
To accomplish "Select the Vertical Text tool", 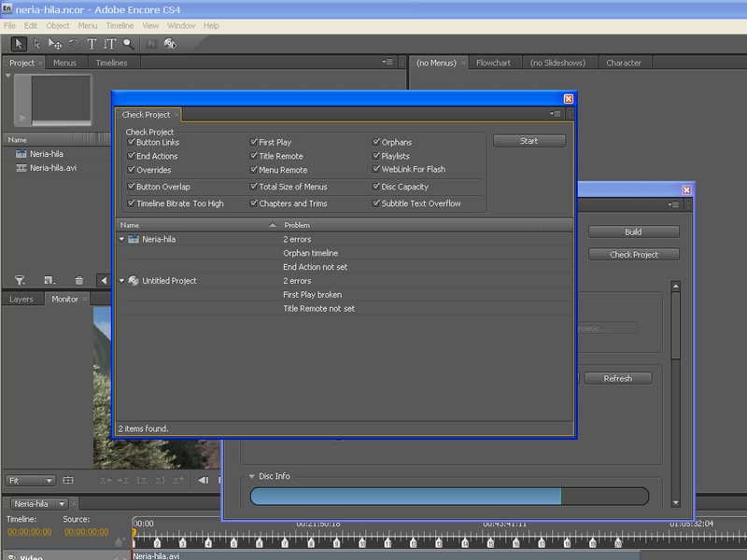I will point(109,43).
